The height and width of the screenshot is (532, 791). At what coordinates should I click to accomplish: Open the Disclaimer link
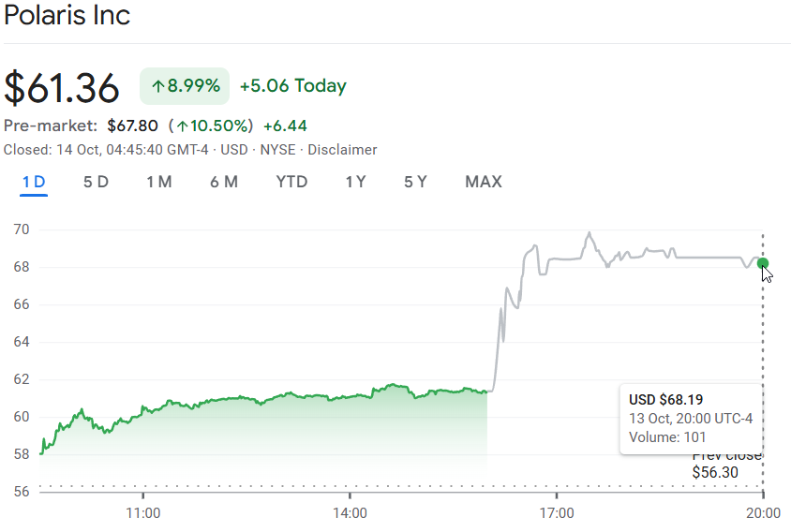pyautogui.click(x=342, y=150)
